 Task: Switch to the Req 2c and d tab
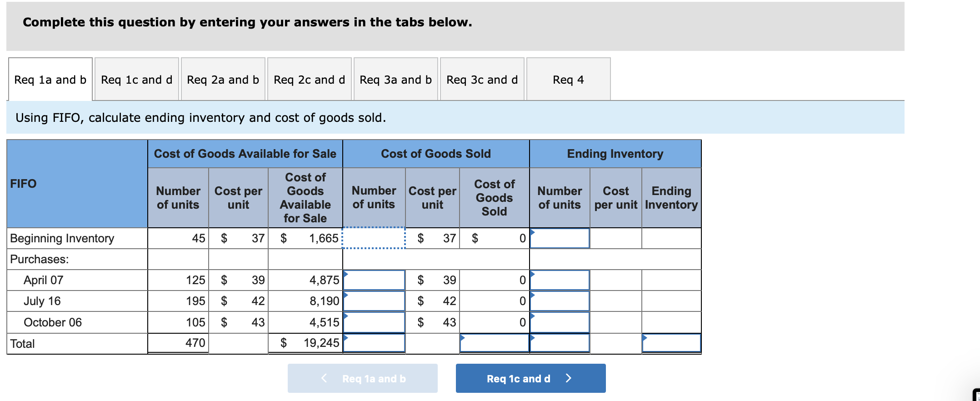click(310, 80)
